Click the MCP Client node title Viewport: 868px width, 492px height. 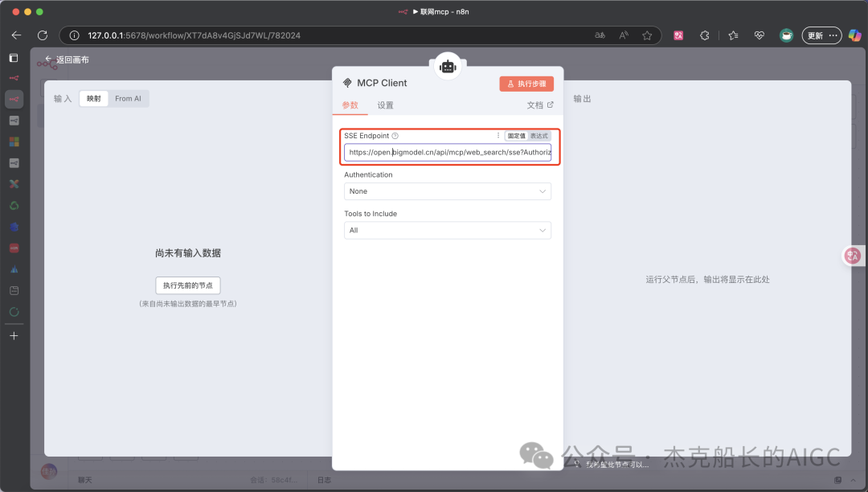click(382, 83)
